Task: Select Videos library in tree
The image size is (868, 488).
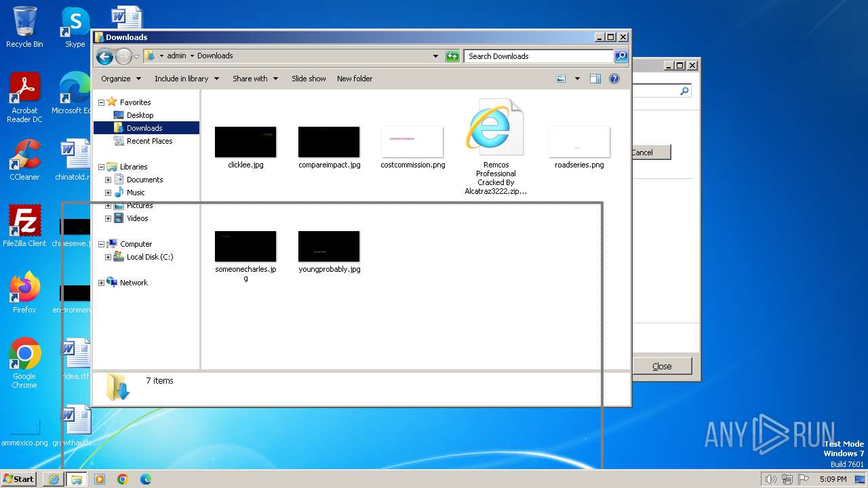Action: click(x=137, y=218)
